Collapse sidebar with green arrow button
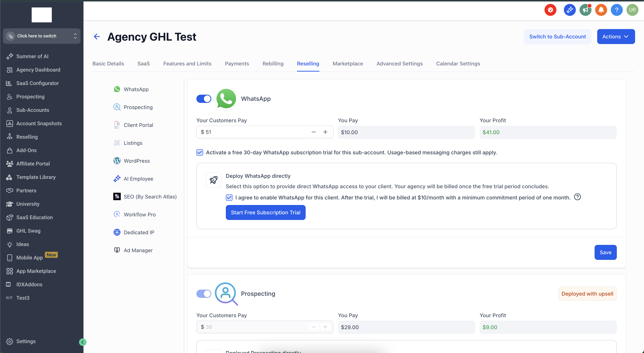The width and height of the screenshot is (644, 353). (83, 342)
